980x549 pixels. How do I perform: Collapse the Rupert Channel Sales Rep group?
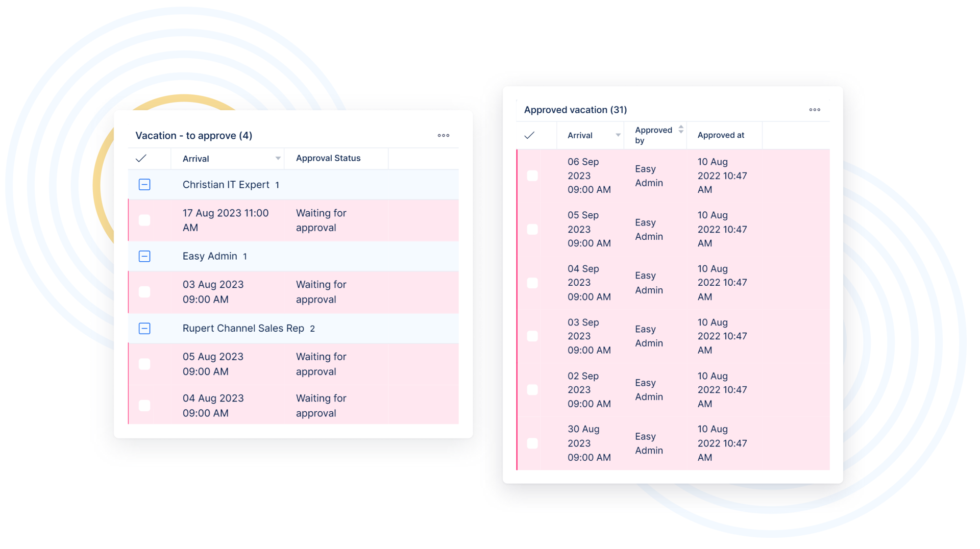point(144,329)
